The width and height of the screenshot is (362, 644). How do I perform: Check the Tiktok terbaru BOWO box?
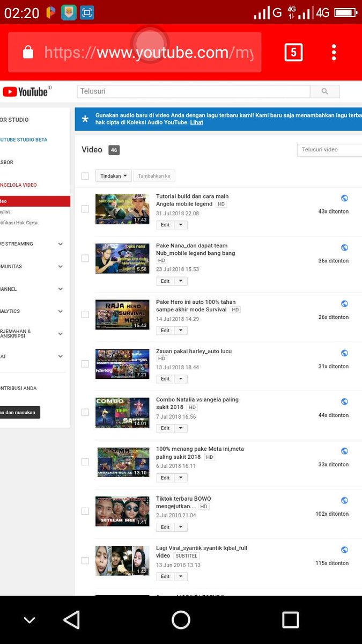pos(85,511)
